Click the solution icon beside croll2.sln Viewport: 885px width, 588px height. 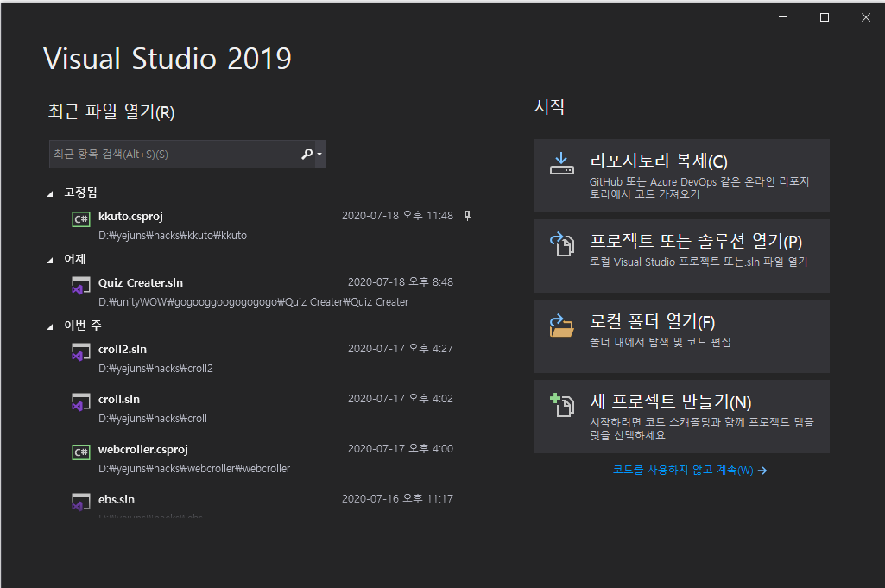[80, 352]
